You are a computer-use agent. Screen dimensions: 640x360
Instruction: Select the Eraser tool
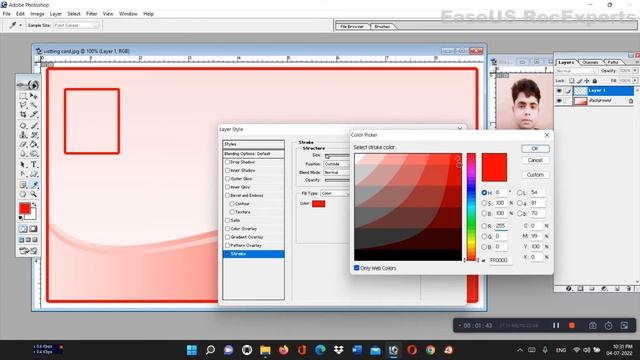point(23,144)
